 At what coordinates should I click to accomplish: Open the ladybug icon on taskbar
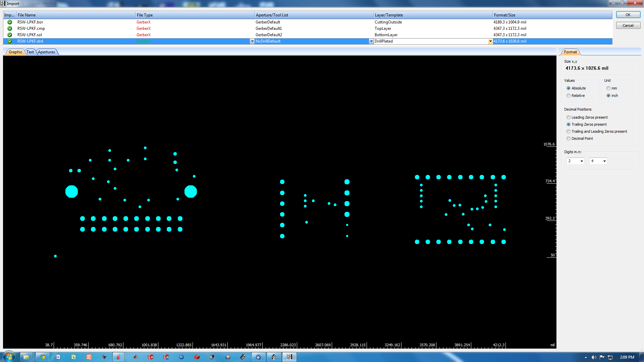pyautogui.click(x=104, y=357)
